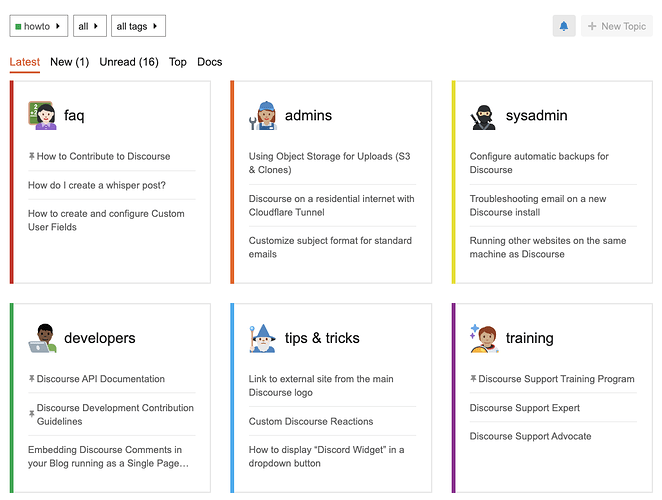This screenshot has width=662, height=500.
Task: Open Discourse API Documentation topic
Action: [100, 379]
